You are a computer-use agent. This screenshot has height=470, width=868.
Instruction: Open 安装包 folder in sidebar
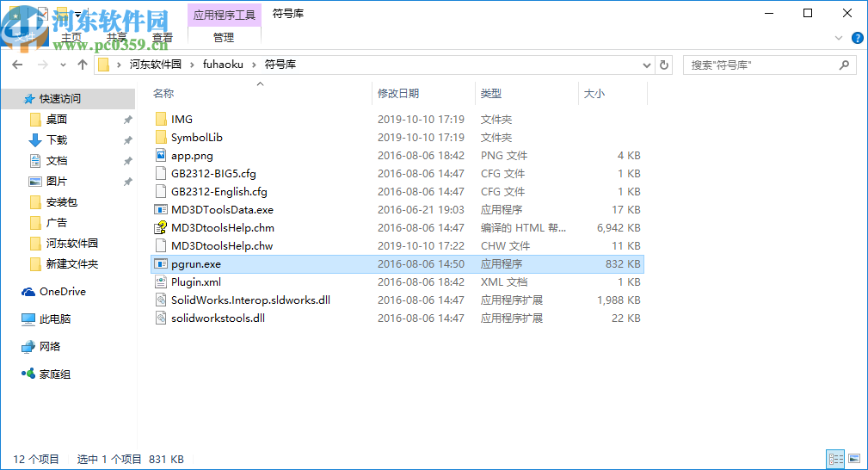click(x=53, y=202)
